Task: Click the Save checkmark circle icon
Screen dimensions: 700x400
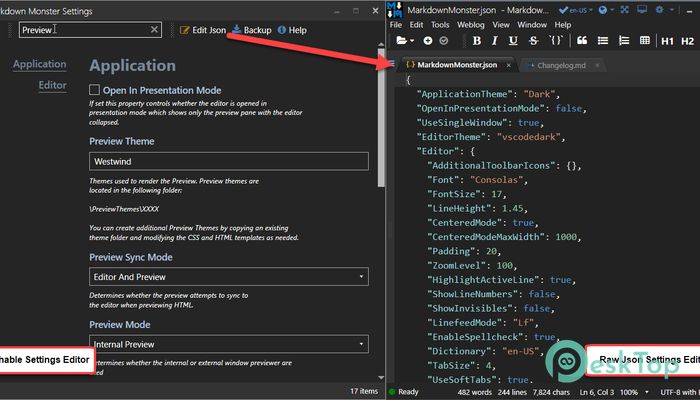Action: (x=443, y=41)
